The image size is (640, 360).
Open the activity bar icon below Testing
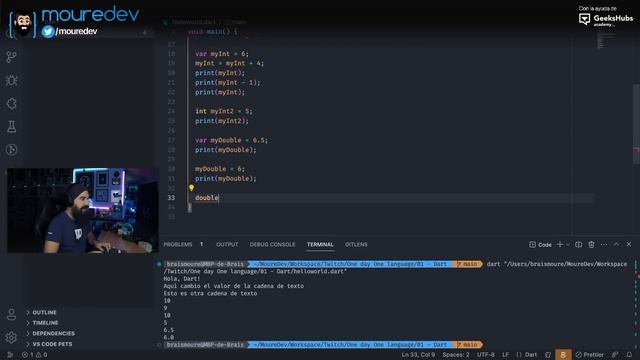point(11,150)
